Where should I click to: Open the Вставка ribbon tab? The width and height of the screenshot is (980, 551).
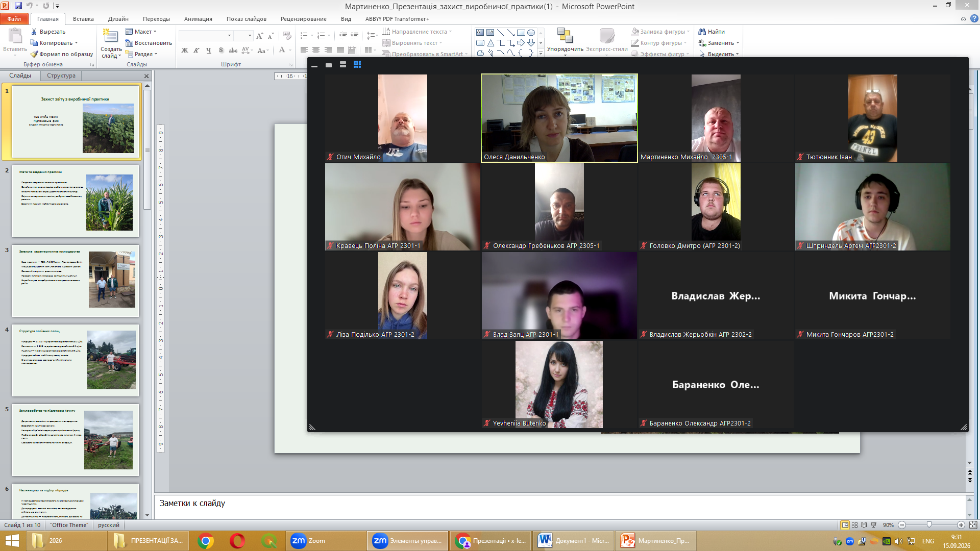pyautogui.click(x=83, y=19)
